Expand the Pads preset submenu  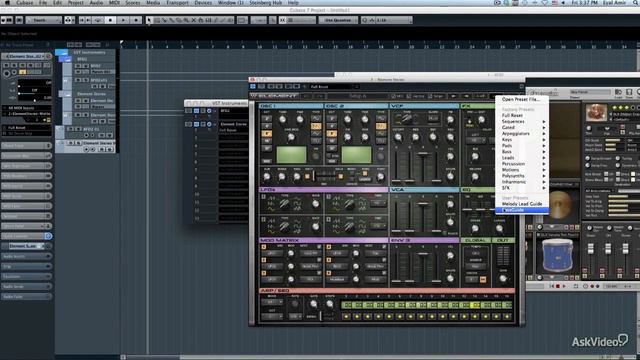pos(522,146)
